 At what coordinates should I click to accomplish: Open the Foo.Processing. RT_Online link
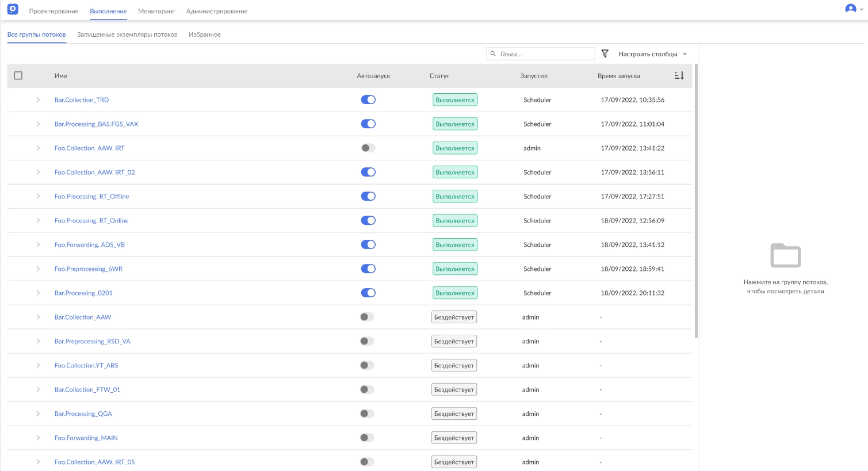(x=91, y=221)
